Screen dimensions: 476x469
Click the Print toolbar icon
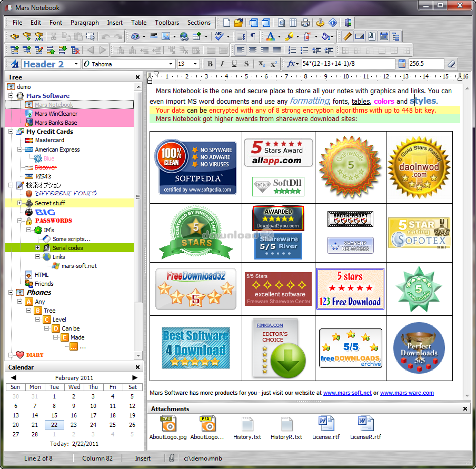point(305,23)
